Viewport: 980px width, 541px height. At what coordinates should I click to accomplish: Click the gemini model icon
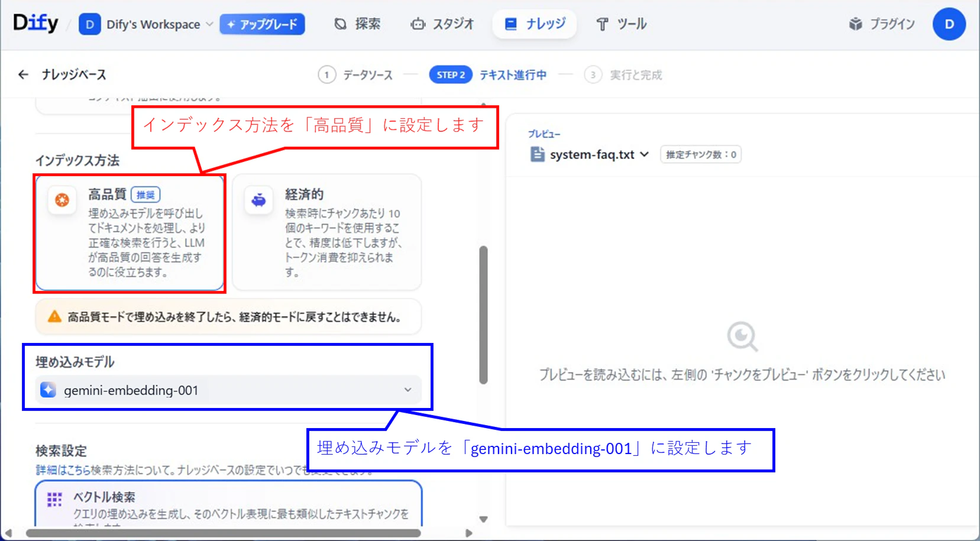click(48, 390)
